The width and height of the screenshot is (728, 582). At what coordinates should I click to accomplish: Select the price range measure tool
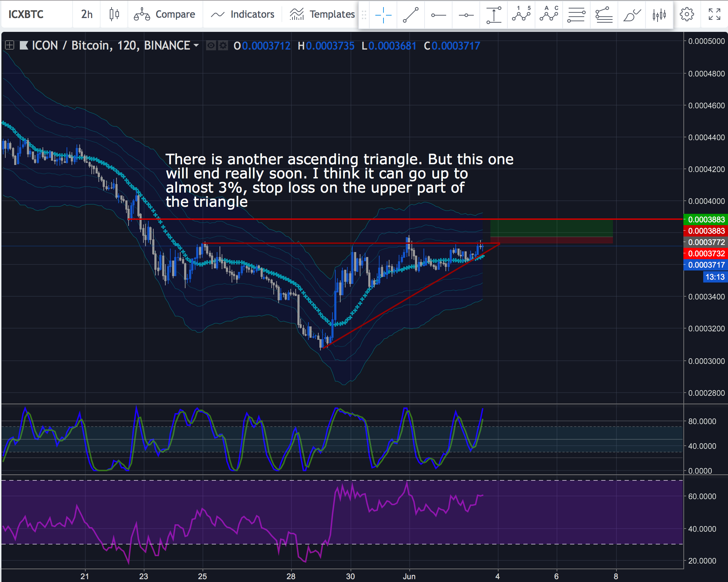(494, 15)
